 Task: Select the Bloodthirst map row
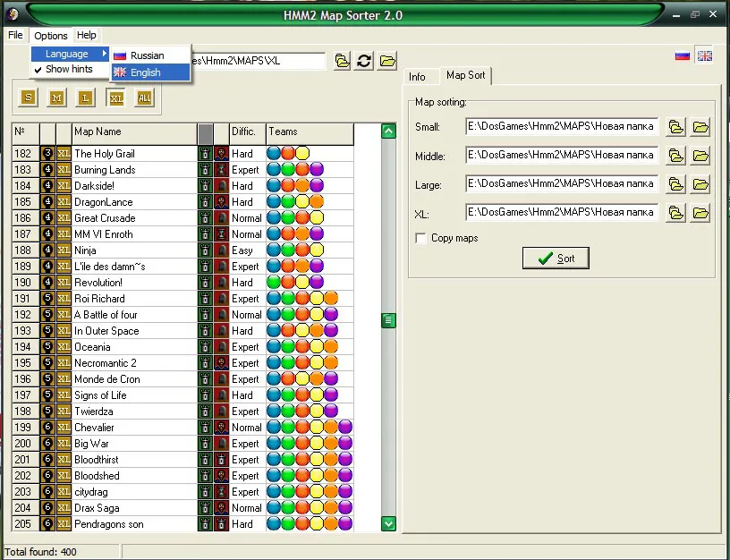(x=183, y=460)
